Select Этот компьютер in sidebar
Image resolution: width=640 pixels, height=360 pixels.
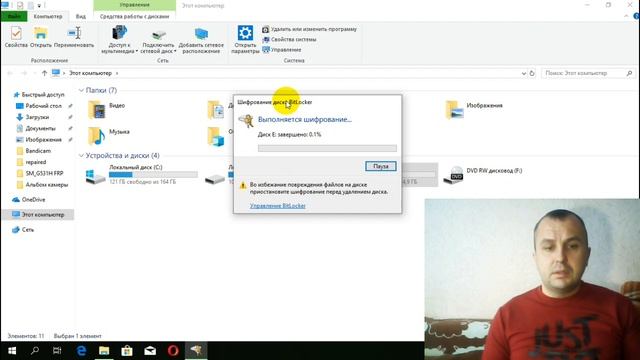(38, 215)
